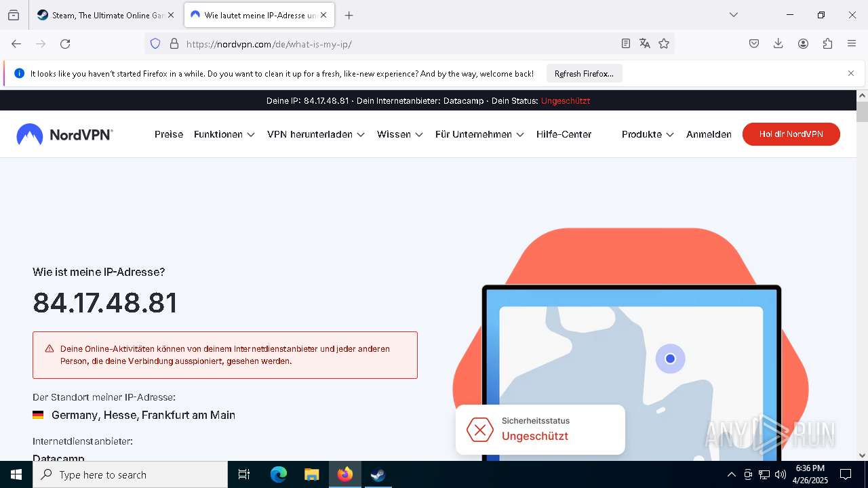Show hidden system tray icons

pyautogui.click(x=731, y=474)
